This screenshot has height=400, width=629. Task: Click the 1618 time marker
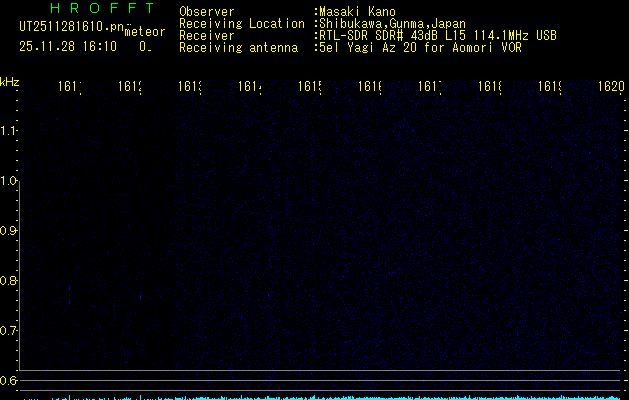[x=490, y=86]
